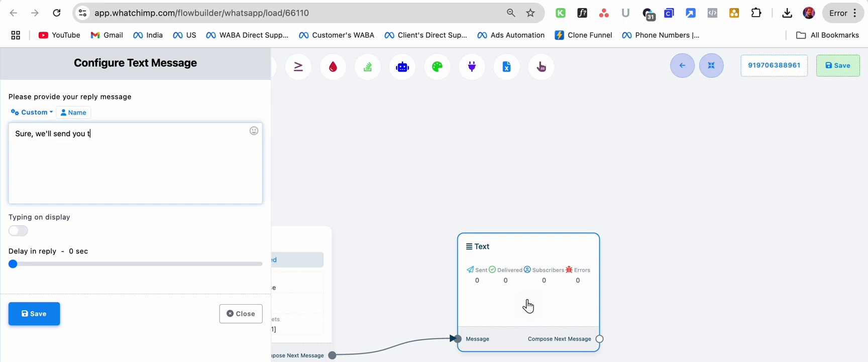Open the Chrome Error menu
This screenshot has width=868, height=362.
(x=843, y=13)
